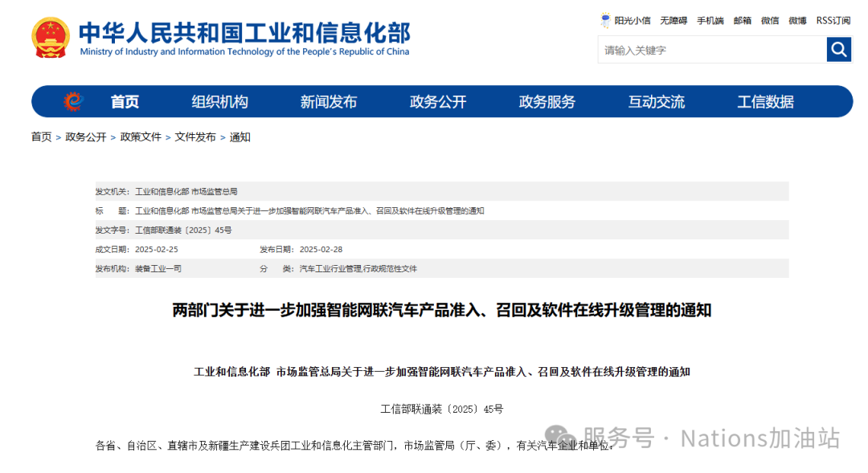
Task: Open the 工信数据 navigation item
Action: point(765,102)
